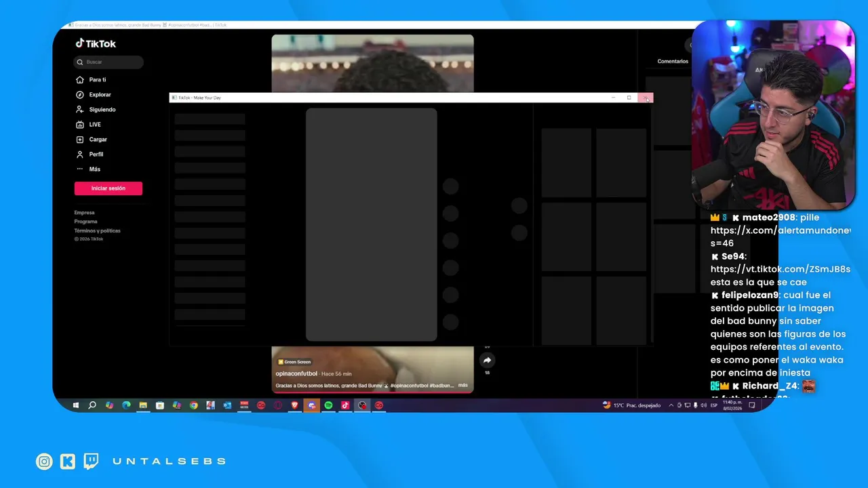
Task: Open Microsoft Store from taskbar
Action: pos(160,405)
